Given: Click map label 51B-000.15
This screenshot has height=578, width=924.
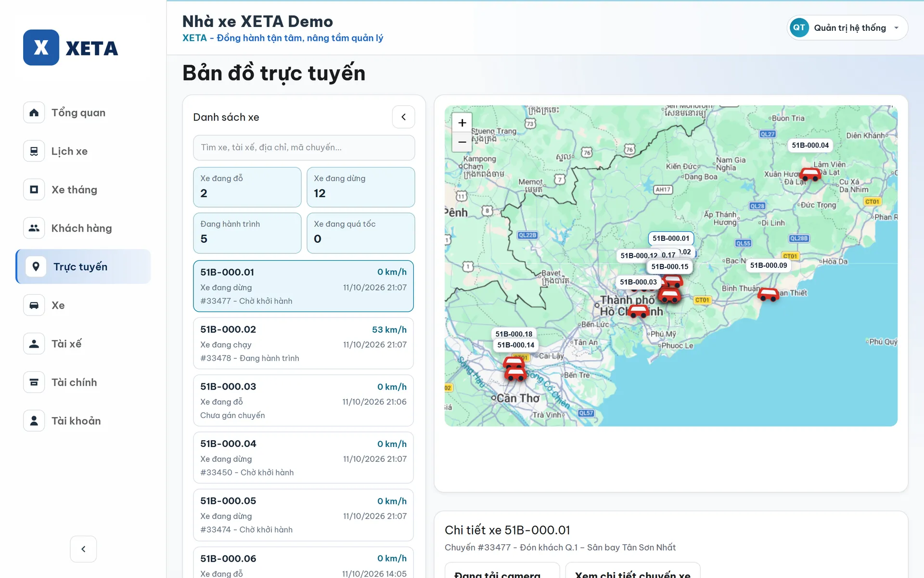Looking at the screenshot, I should coord(670,267).
